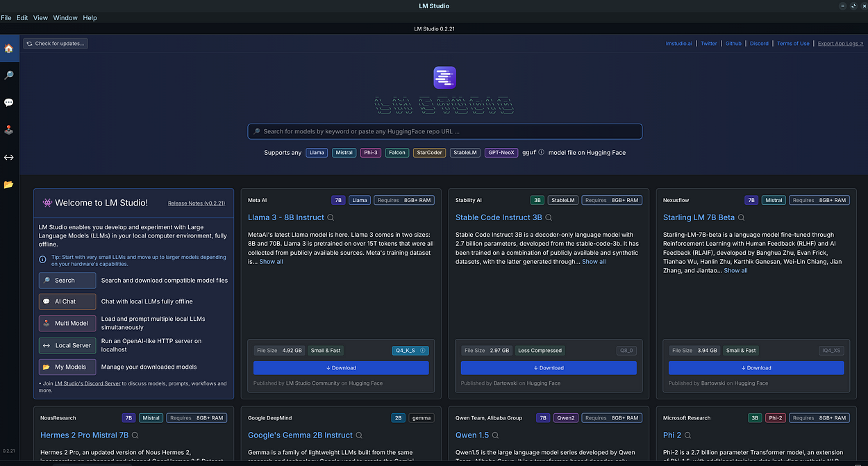Click Export App Logs link
The image size is (868, 466).
(x=840, y=44)
